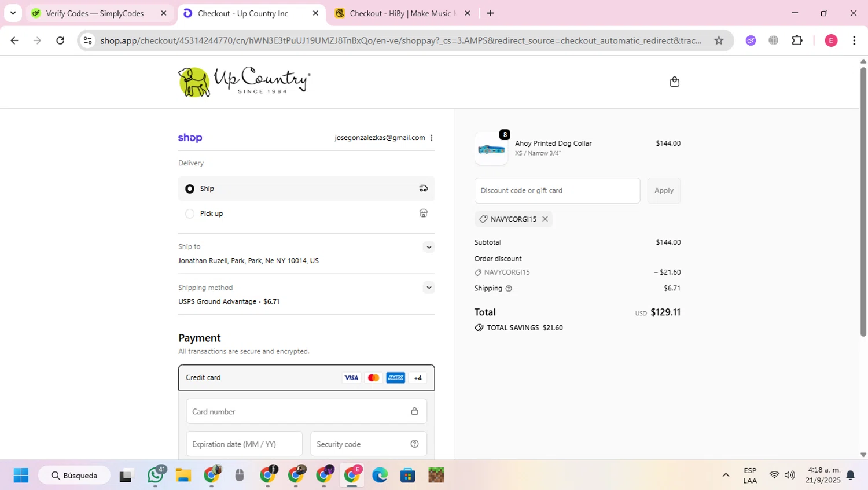This screenshot has width=868, height=490.
Task: Open File Explorer from the taskbar
Action: tap(183, 476)
